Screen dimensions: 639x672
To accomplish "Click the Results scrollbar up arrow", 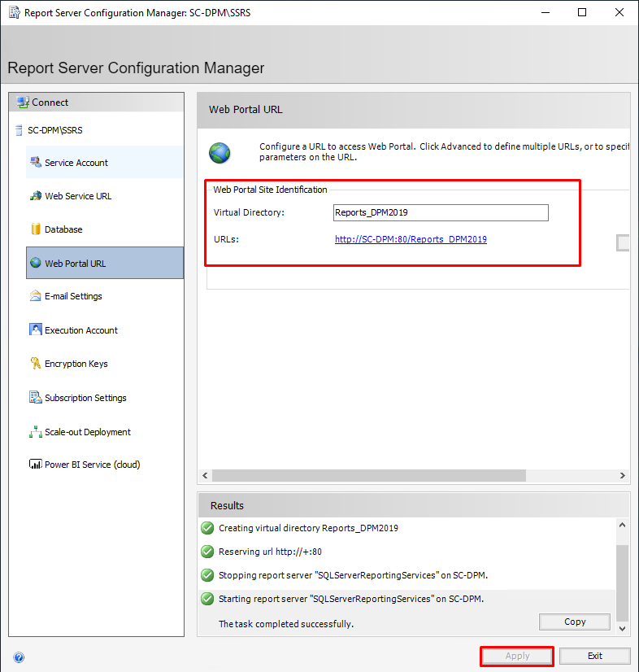I will click(622, 525).
